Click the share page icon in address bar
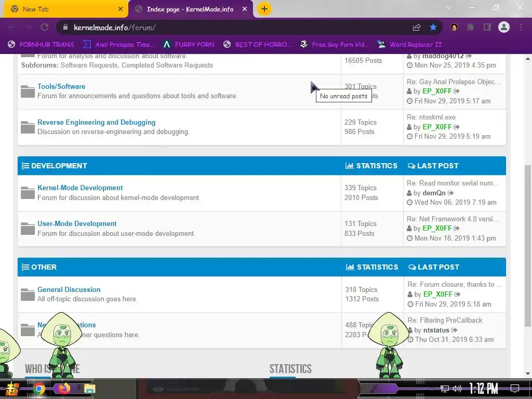 pyautogui.click(x=417, y=28)
